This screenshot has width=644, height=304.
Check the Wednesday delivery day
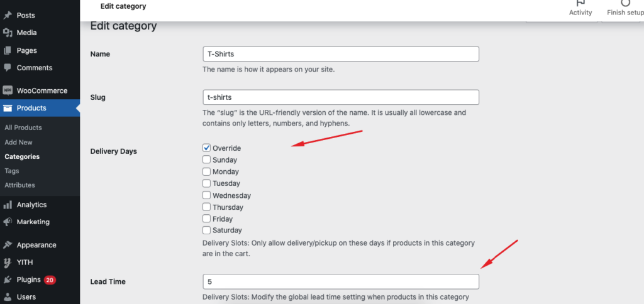point(206,195)
